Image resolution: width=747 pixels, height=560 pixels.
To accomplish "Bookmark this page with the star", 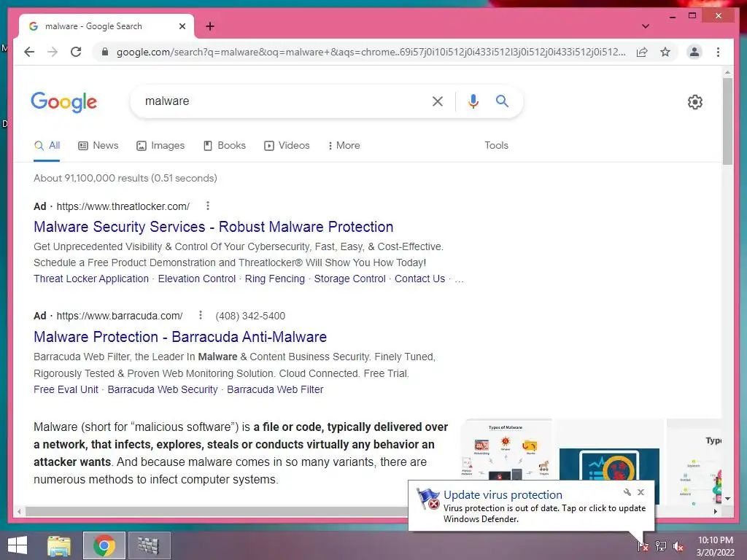I will pos(665,52).
